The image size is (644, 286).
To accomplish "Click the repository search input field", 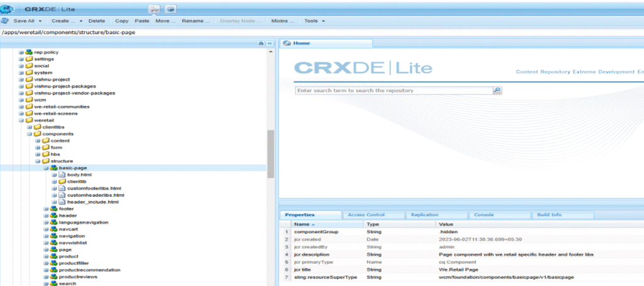I will coord(394,90).
